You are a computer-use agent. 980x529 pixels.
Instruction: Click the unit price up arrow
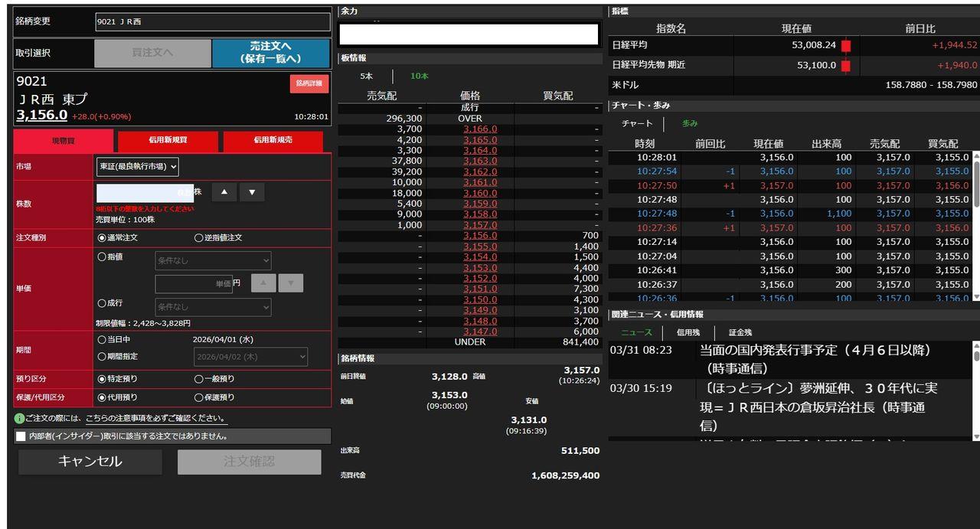tap(263, 283)
